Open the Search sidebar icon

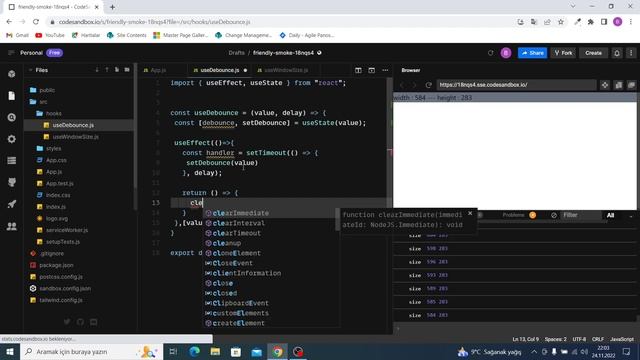coord(11,118)
